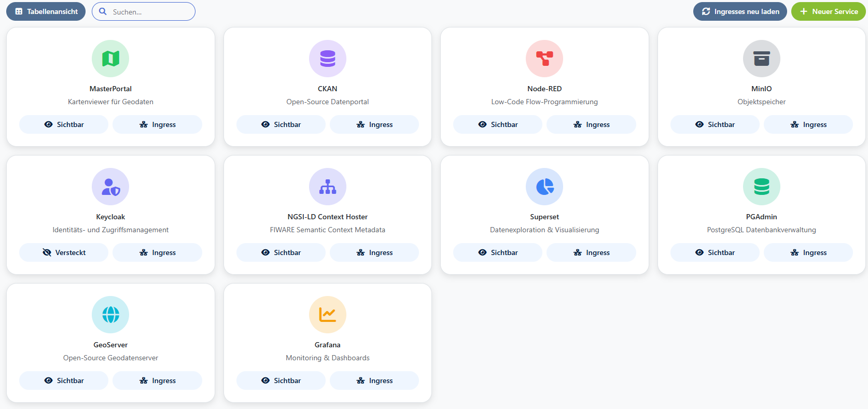868x409 pixels.
Task: Click 'Identitäts- und Zugriffsmanagement' description
Action: click(110, 230)
